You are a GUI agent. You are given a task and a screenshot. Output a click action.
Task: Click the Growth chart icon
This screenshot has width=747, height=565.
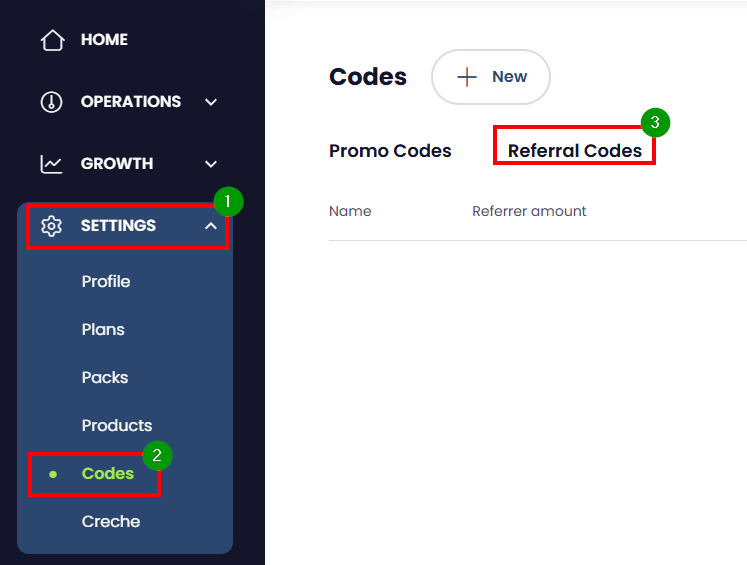click(x=51, y=164)
